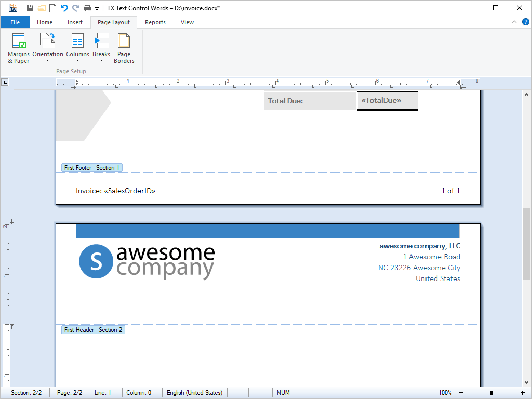This screenshot has width=532, height=399.
Task: Toggle NUM lock indicator in status bar
Action: pos(283,392)
